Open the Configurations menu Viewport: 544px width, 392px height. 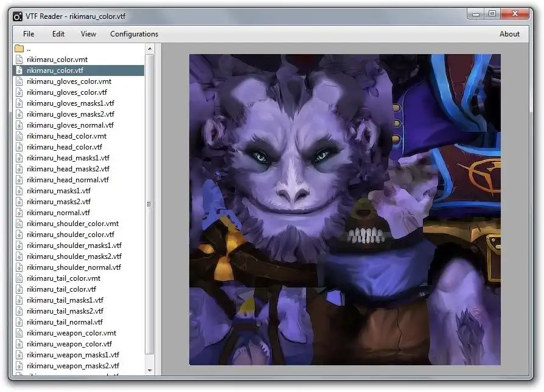point(134,34)
